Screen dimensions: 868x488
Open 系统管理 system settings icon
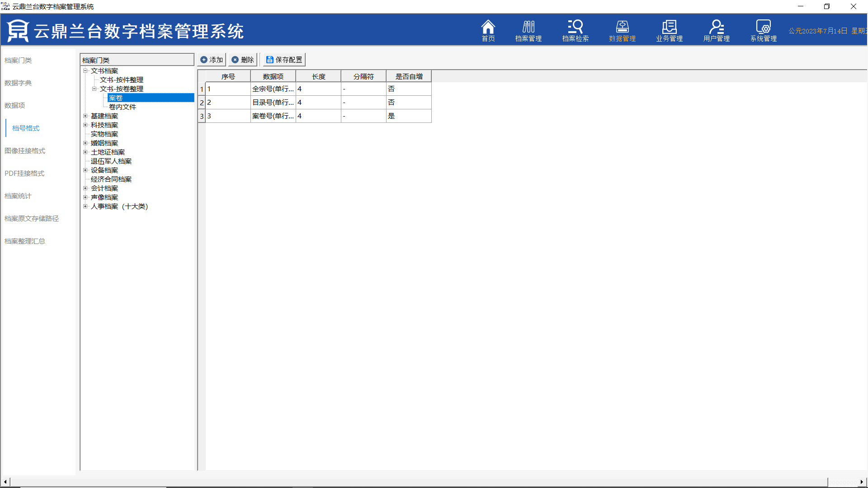(763, 31)
